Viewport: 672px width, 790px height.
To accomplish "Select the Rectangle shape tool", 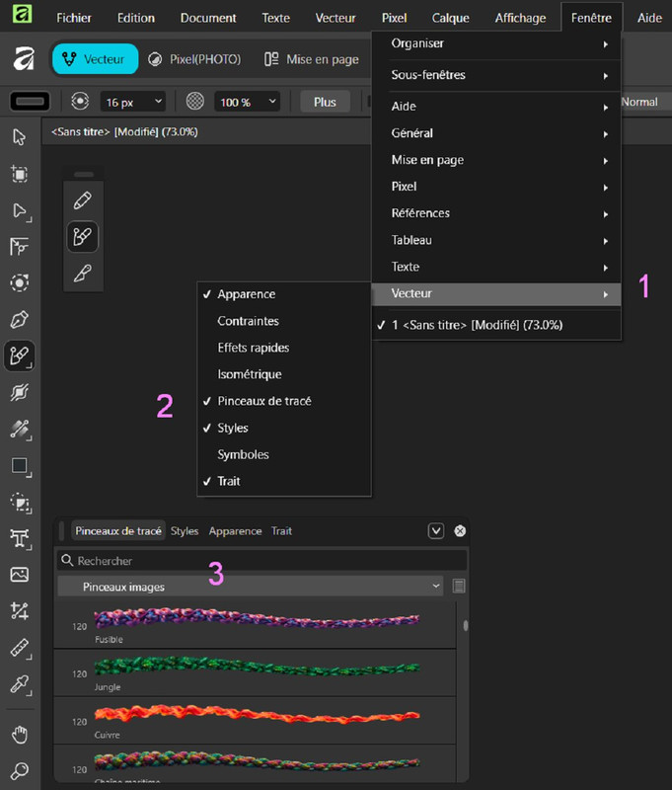I will (19, 466).
